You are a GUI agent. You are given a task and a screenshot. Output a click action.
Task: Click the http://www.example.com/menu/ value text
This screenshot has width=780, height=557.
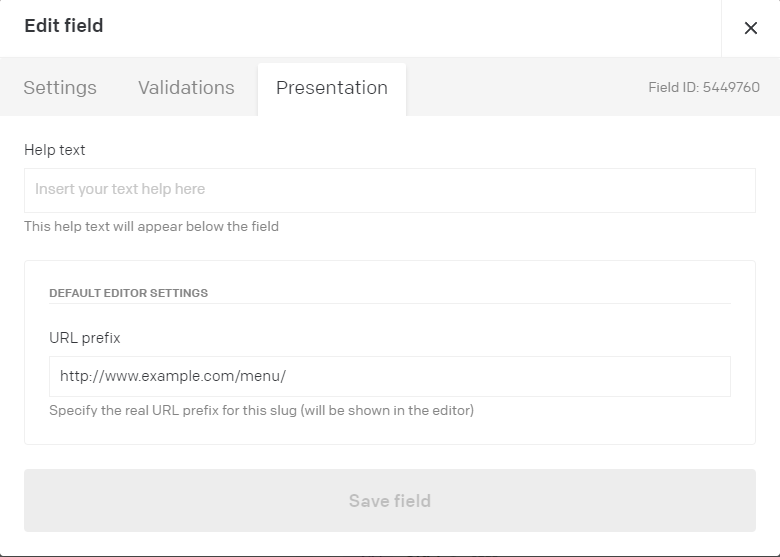click(173, 376)
